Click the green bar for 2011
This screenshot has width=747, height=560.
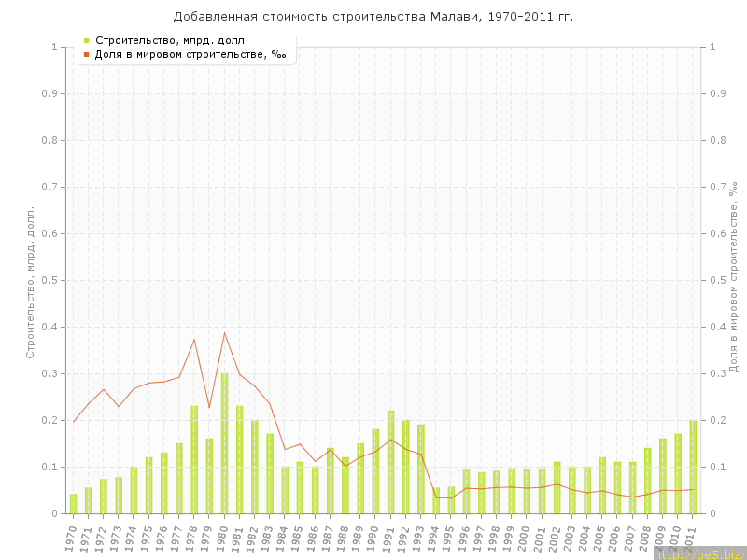(693, 467)
